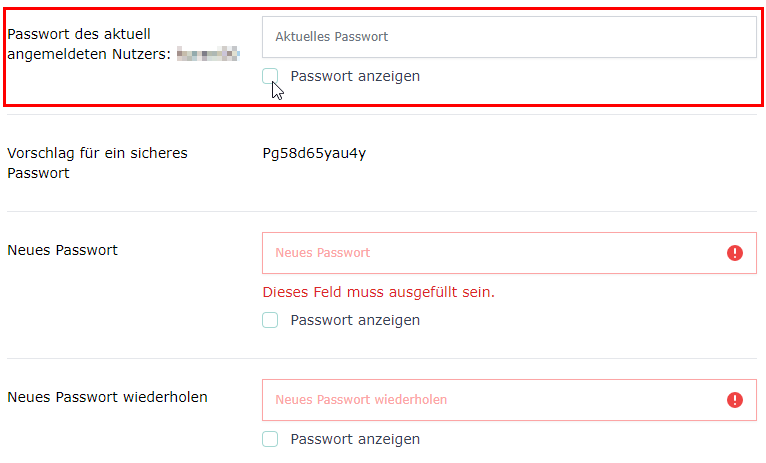766x463 pixels.
Task: Click the 'Neues Passwort' row label on the left
Action: (x=62, y=250)
